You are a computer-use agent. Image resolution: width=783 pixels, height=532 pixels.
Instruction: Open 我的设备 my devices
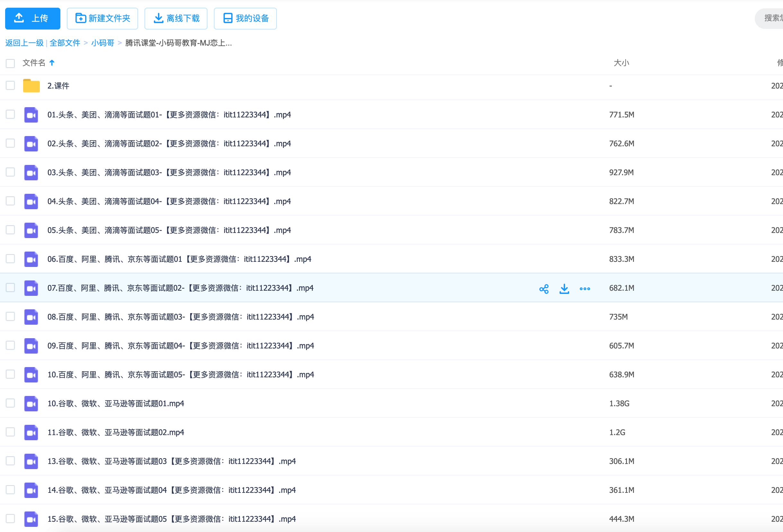[x=245, y=19]
